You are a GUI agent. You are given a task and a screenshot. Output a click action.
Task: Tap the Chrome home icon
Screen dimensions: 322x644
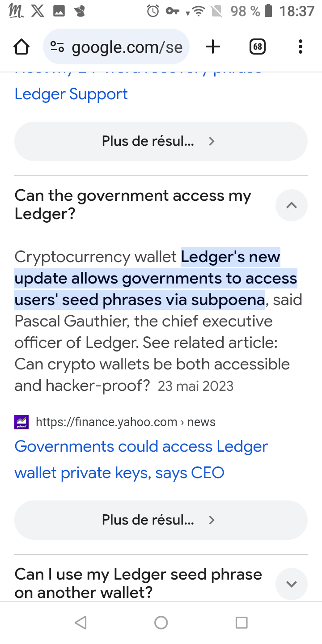coord(21,47)
